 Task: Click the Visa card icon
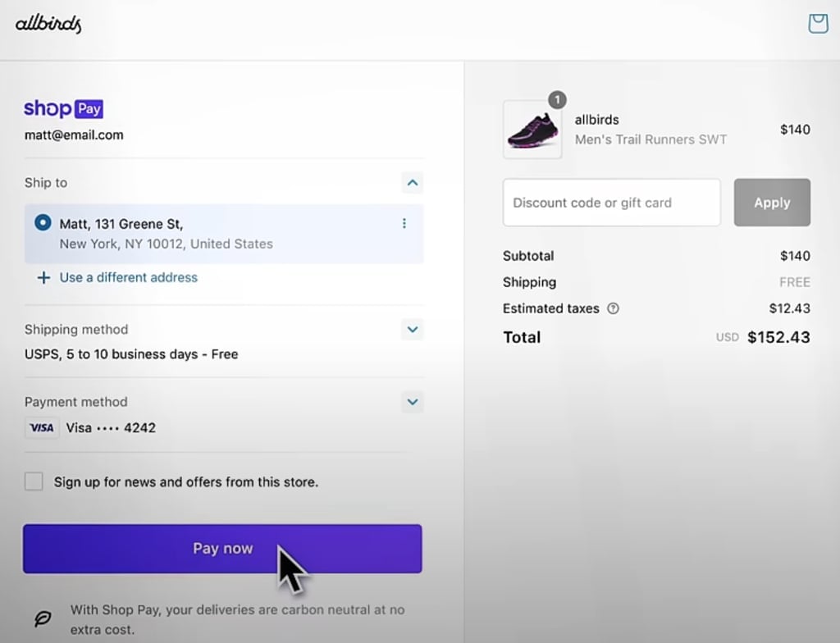pos(42,427)
